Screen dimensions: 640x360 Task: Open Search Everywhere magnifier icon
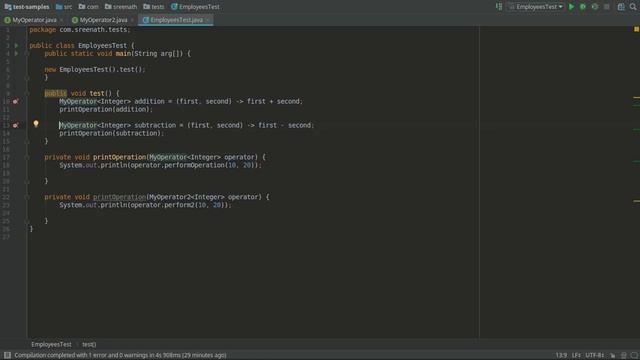[x=633, y=7]
